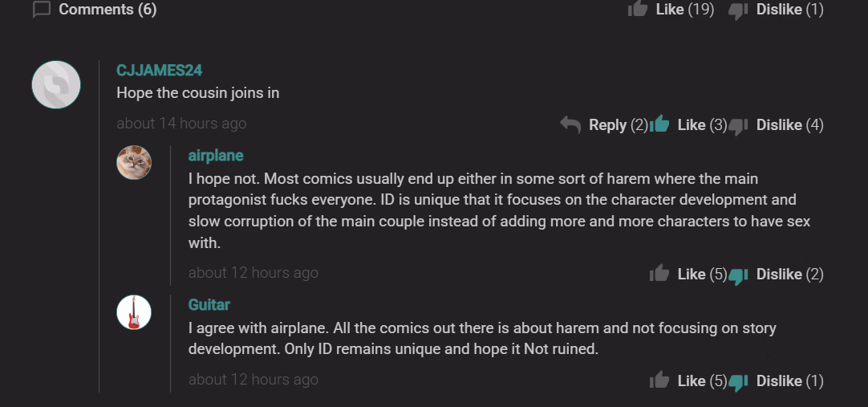Thumbs-up CJJAMES24's comment
The height and width of the screenshot is (407, 868).
(659, 124)
